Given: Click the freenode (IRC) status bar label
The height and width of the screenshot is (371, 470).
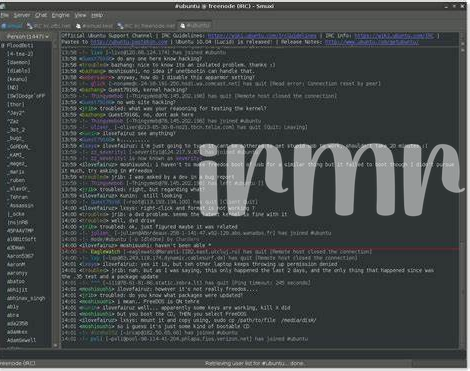Looking at the screenshot, I should pyautogui.click(x=17, y=363).
